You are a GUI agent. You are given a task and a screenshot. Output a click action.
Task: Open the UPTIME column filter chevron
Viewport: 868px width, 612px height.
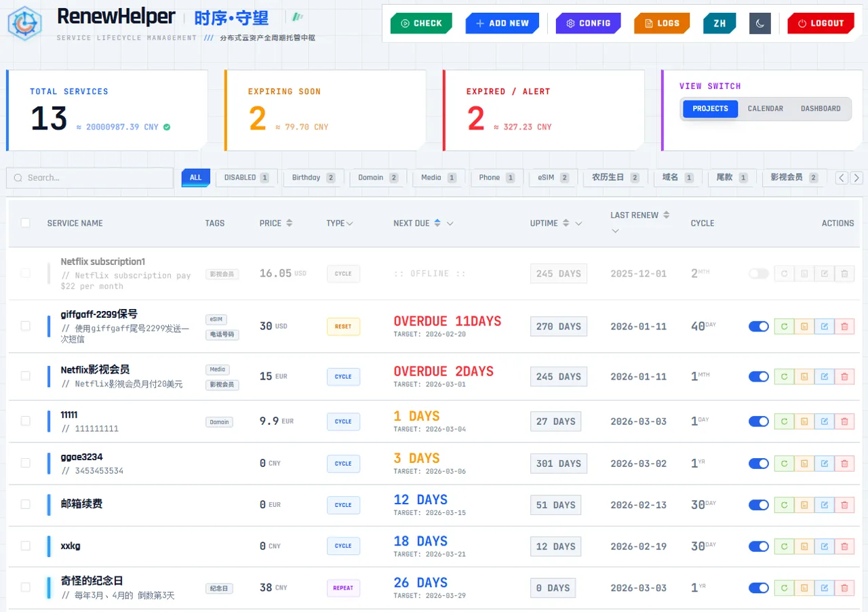pos(578,223)
